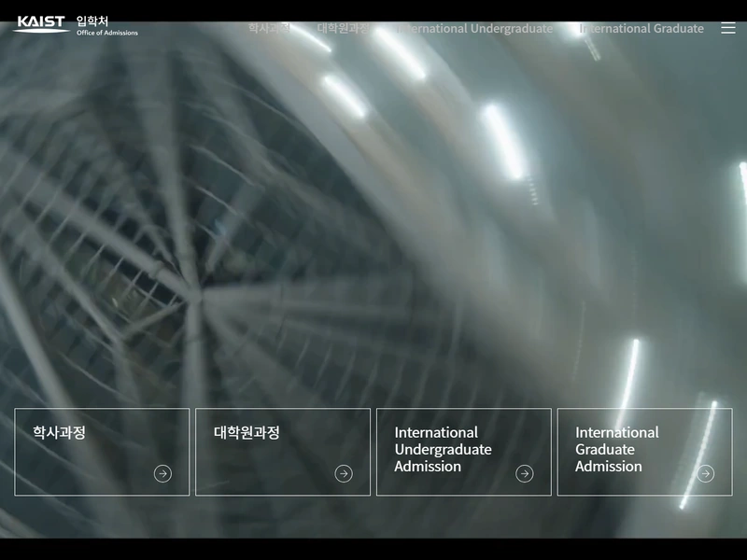Go to the 학사과정 card title
This screenshot has height=560, width=747.
(x=59, y=432)
